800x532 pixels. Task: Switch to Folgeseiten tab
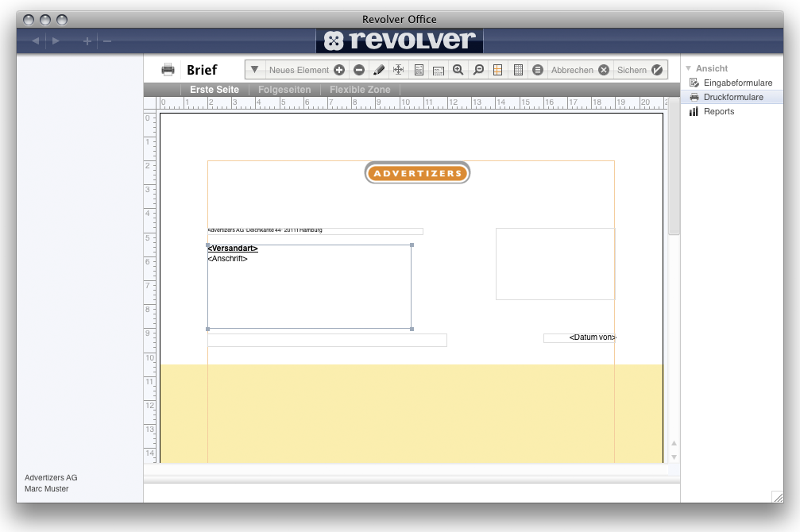(284, 89)
